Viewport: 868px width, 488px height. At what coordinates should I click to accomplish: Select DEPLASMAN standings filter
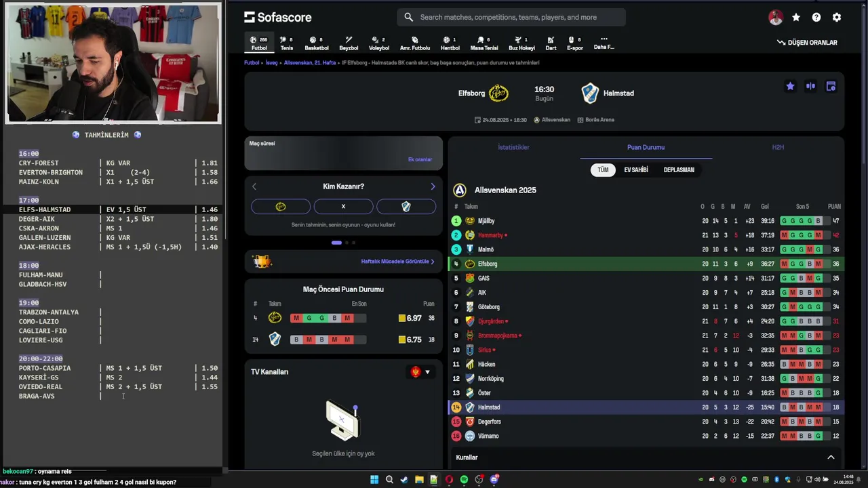[679, 170]
